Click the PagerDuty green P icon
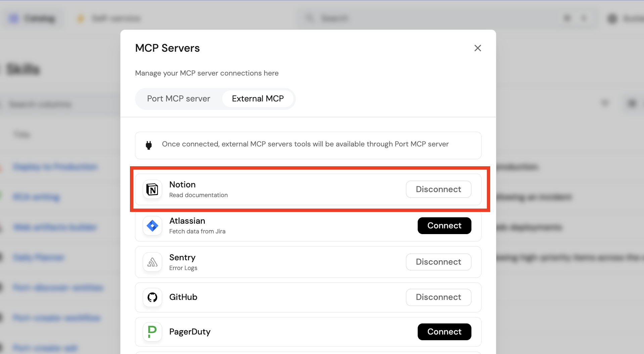Image resolution: width=644 pixels, height=354 pixels. pos(152,332)
